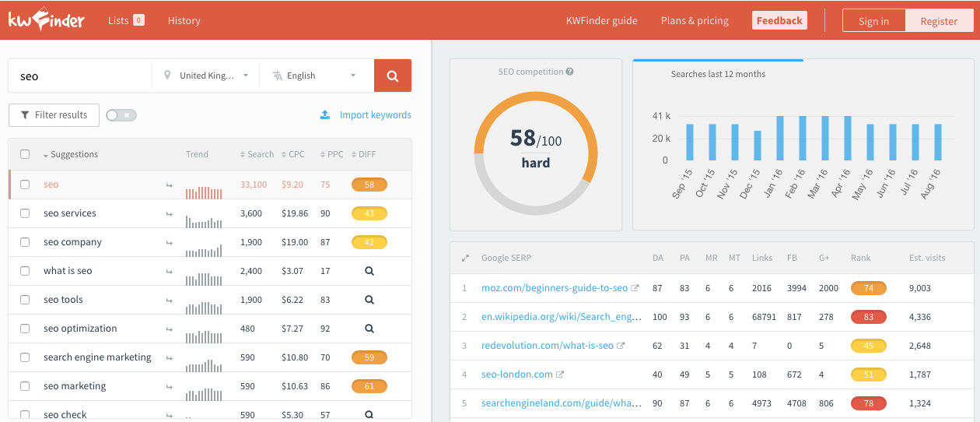Click the Feedback button
980x422 pixels.
coord(779,20)
